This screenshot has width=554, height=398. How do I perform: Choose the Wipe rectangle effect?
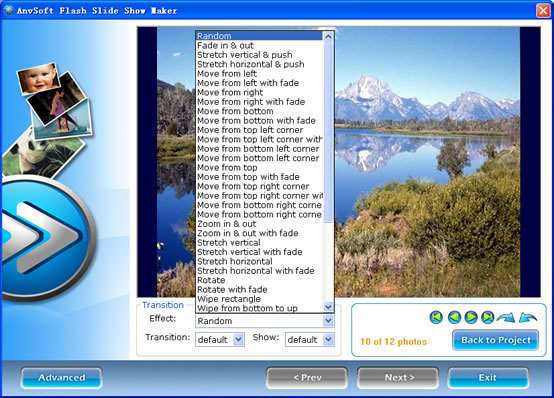[x=259, y=299]
